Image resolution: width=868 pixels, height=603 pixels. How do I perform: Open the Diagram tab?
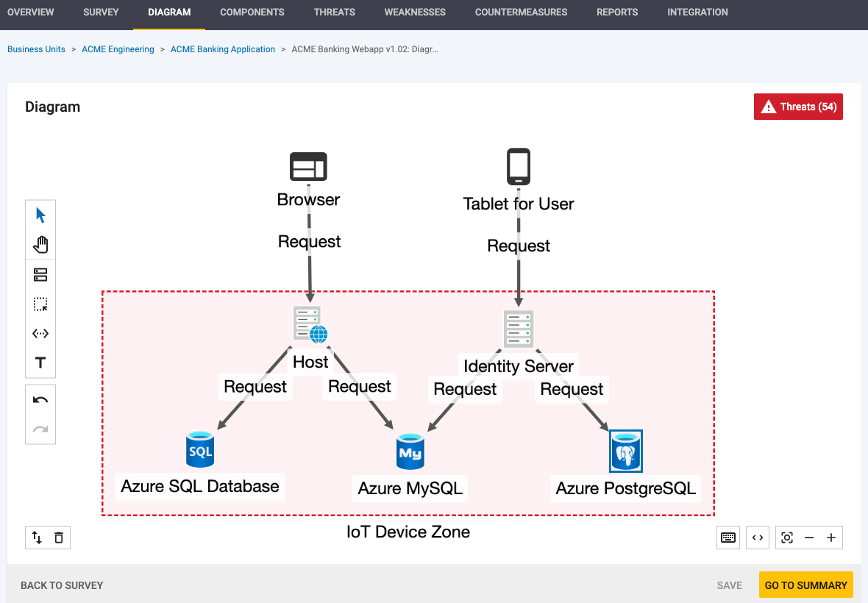(x=169, y=13)
